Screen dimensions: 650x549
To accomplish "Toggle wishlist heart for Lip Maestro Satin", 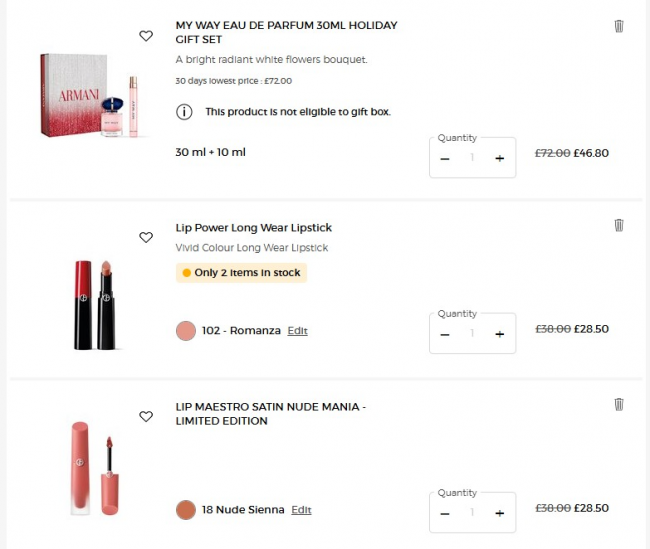I will point(146,416).
